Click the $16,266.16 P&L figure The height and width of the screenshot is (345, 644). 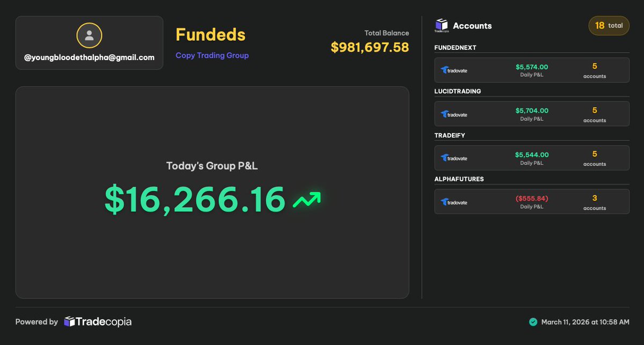pyautogui.click(x=195, y=200)
